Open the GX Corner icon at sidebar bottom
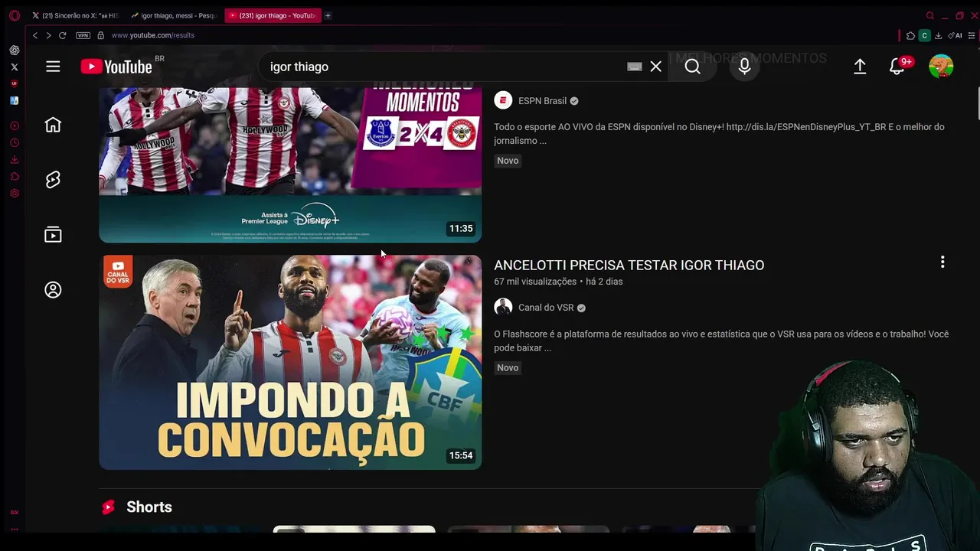The width and height of the screenshot is (980, 551). click(14, 512)
